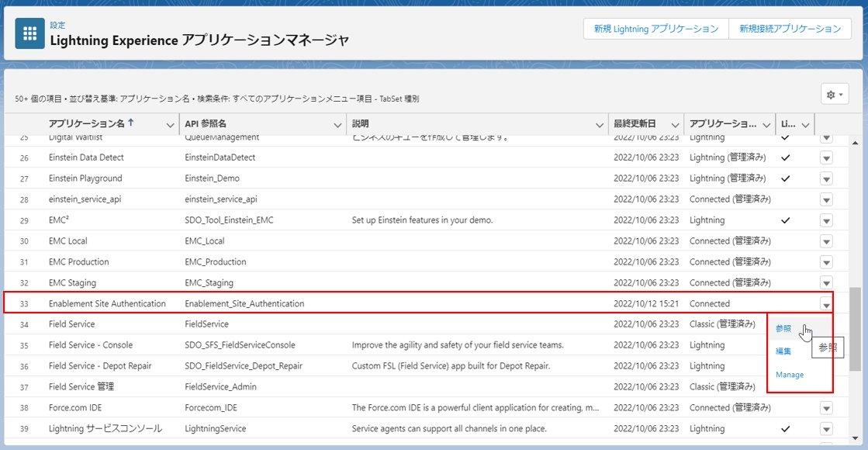868x450 pixels.
Task: Click EMC Staging application name
Action: tap(72, 283)
